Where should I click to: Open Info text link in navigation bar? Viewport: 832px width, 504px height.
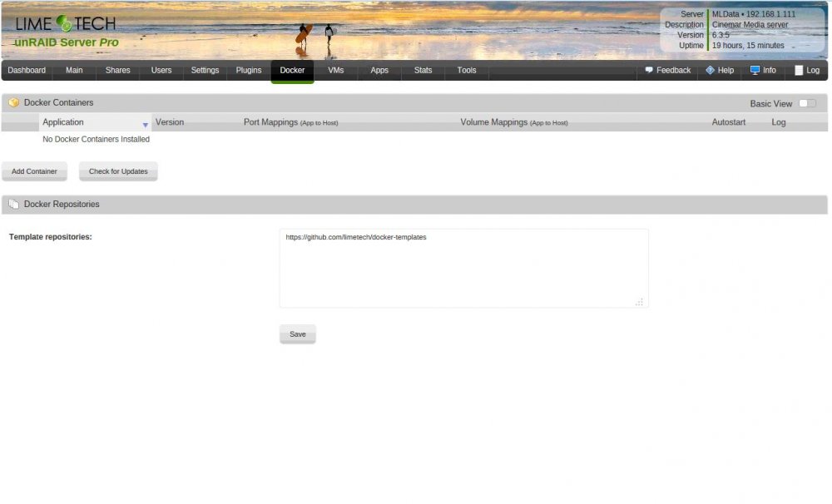point(769,71)
